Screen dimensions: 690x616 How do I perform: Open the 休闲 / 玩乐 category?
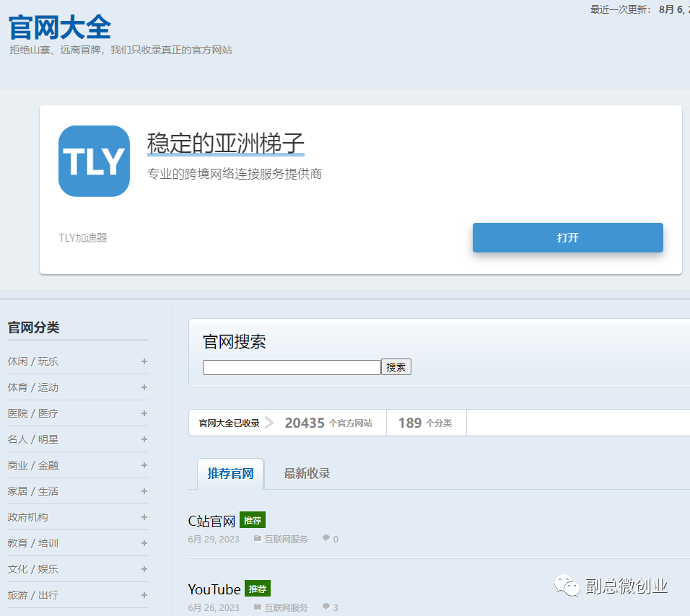coord(33,361)
